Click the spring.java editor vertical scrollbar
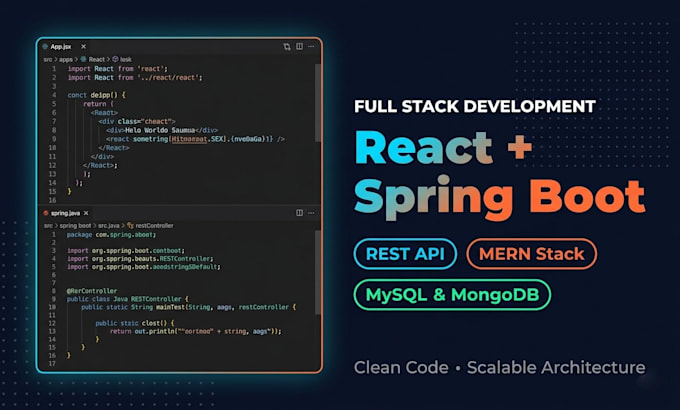This screenshot has width=680, height=410. tap(317, 272)
